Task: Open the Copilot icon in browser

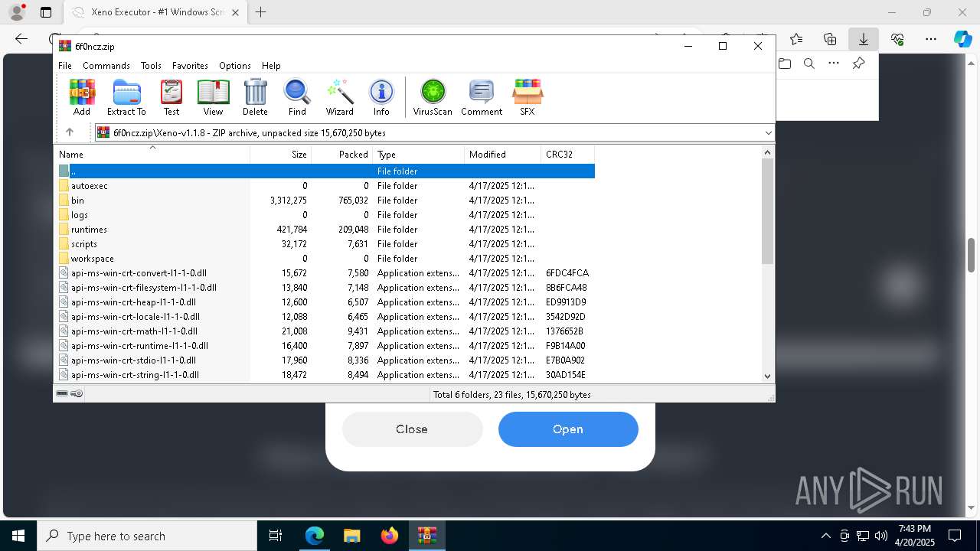Action: (962, 39)
